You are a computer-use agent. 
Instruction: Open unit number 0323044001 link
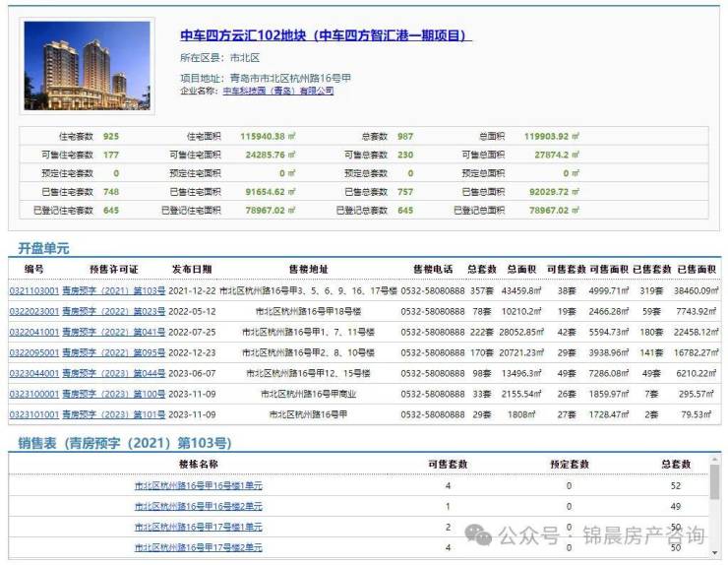point(33,374)
